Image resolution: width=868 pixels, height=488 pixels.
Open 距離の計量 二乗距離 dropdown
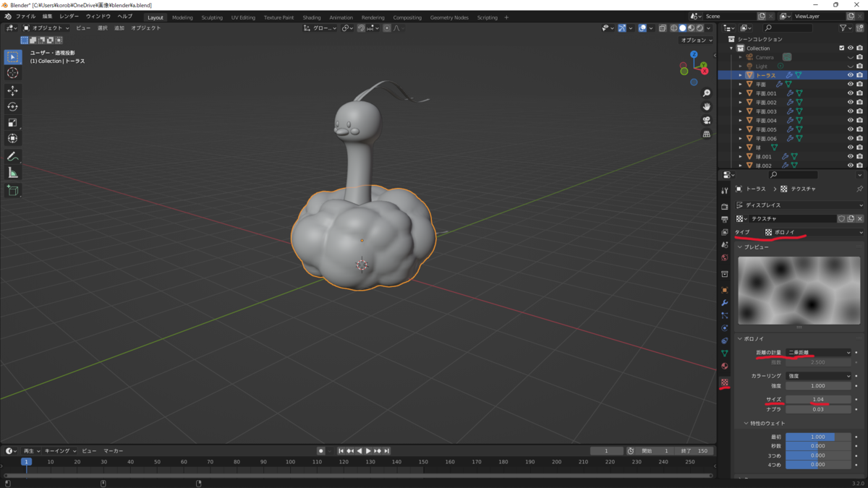[x=818, y=353]
